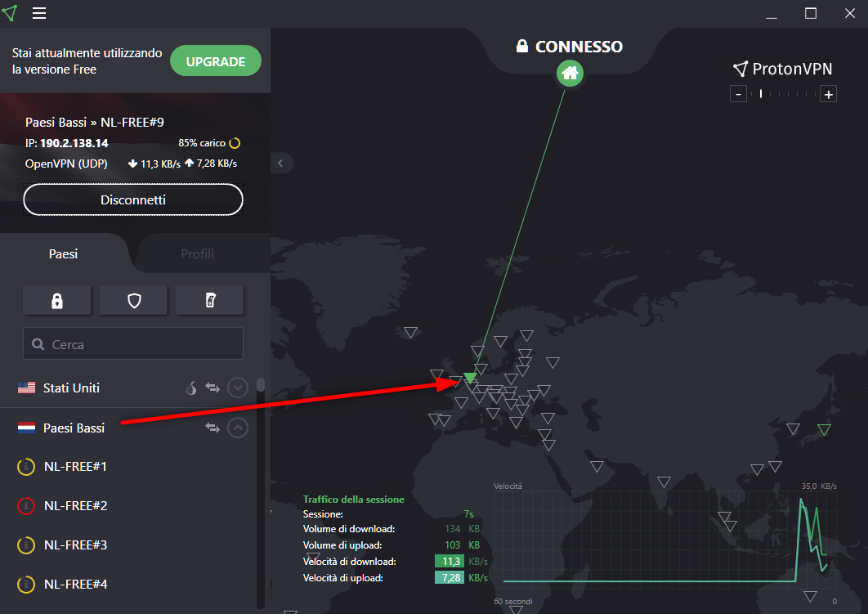Select server NL-FREE#1
This screenshot has height=614, width=868.
75,467
